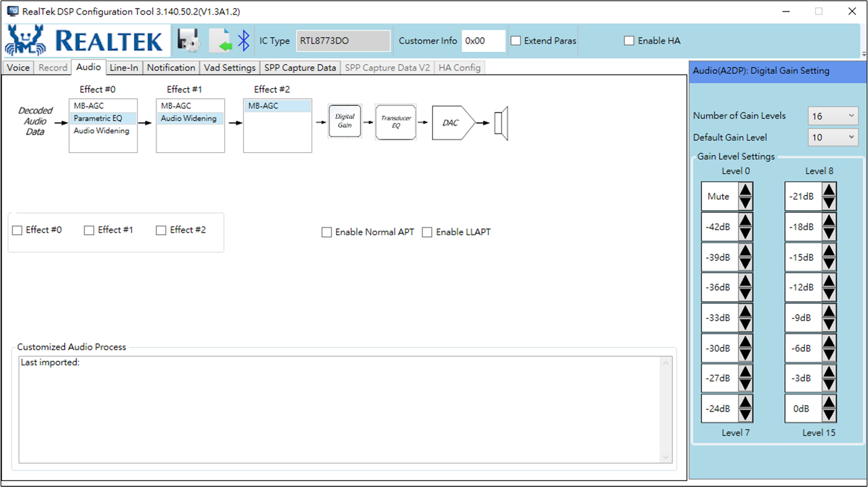This screenshot has width=868, height=487.
Task: Raise the -15dB gain level
Action: click(829, 250)
